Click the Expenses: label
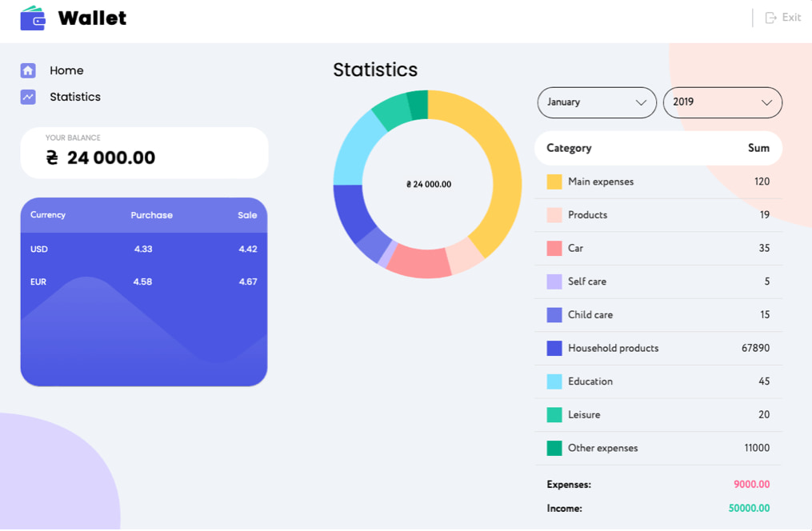Viewport: 812px width, 531px height. tap(569, 485)
